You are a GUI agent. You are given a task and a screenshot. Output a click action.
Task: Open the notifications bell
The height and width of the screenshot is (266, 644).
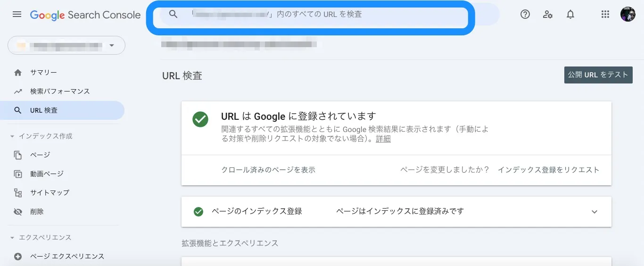click(x=570, y=14)
